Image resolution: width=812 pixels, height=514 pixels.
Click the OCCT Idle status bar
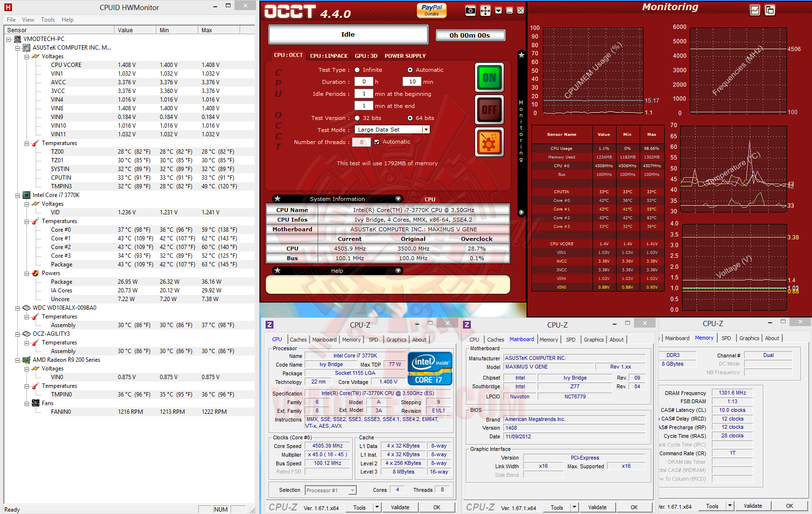coord(348,35)
